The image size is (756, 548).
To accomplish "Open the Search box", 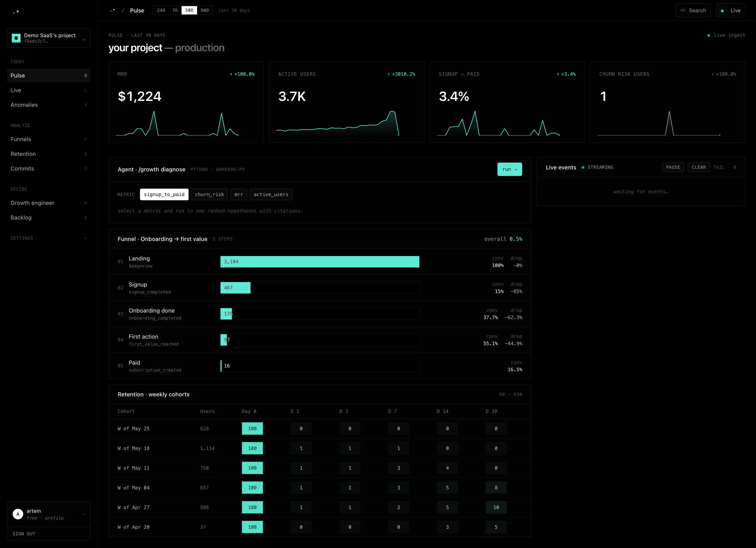I will 693,10.
